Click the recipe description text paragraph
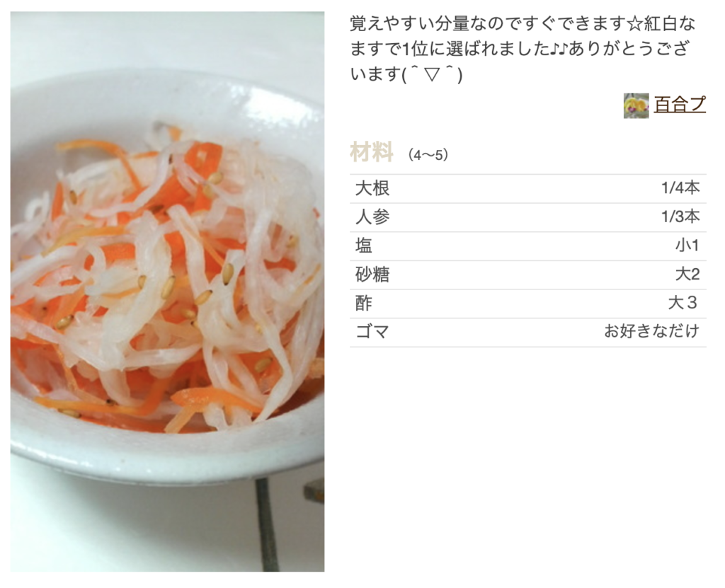This screenshot has height=588, width=725. (523, 49)
